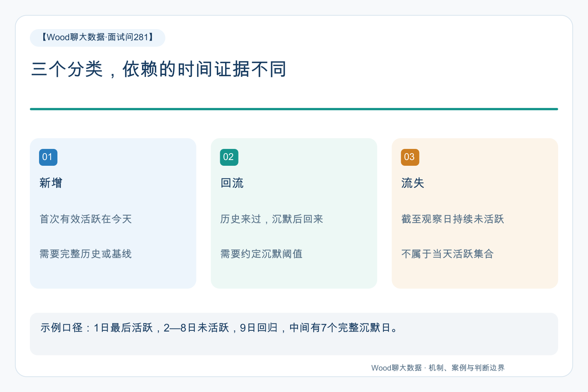Click the blue 01 number badge
This screenshot has width=588, height=392.
[48, 157]
